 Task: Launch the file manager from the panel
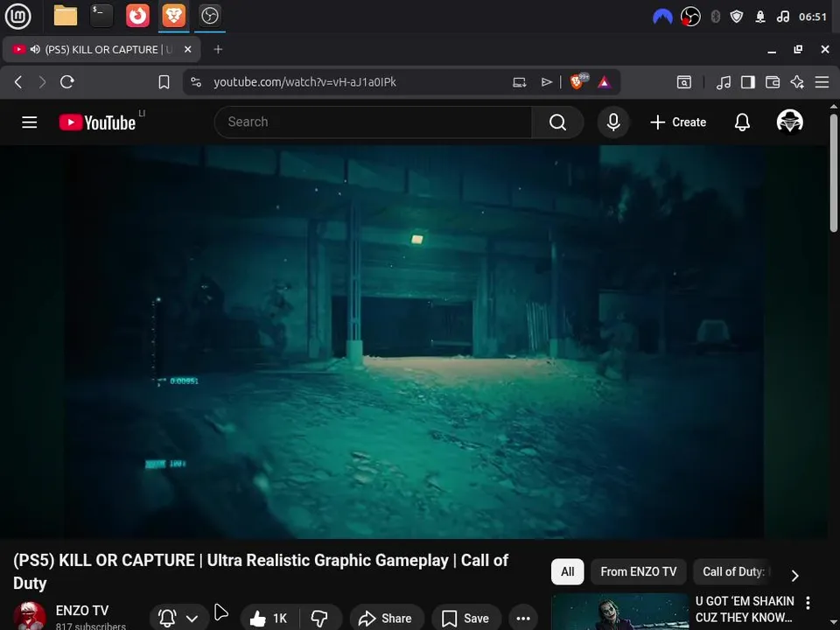(66, 16)
